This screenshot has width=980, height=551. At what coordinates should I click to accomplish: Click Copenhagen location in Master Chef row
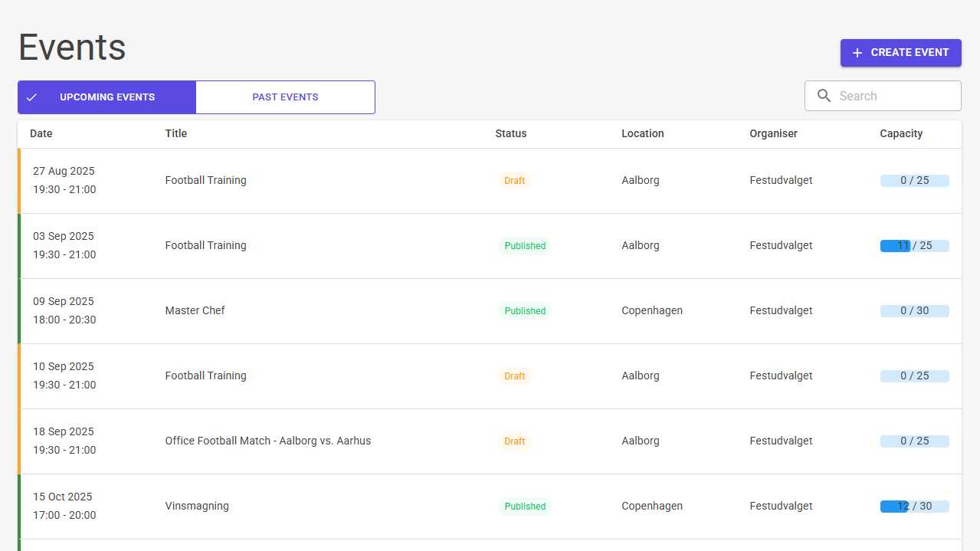pos(652,311)
